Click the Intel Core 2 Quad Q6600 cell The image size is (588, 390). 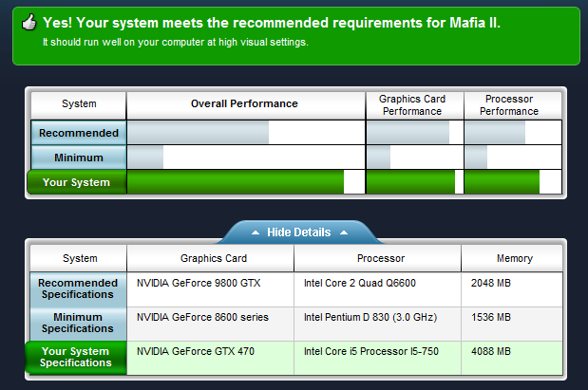point(378,289)
